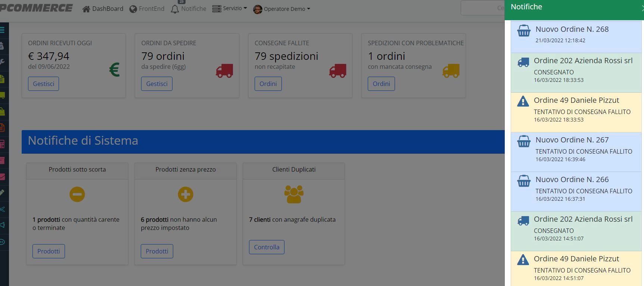
Task: Click red truck icon in Consegne fallite
Action: 337,71
